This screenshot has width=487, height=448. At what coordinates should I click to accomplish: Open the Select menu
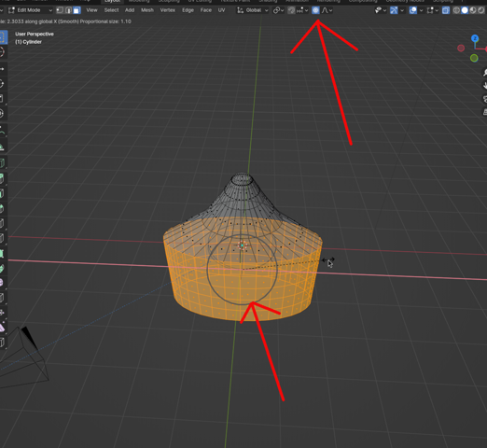pos(111,10)
